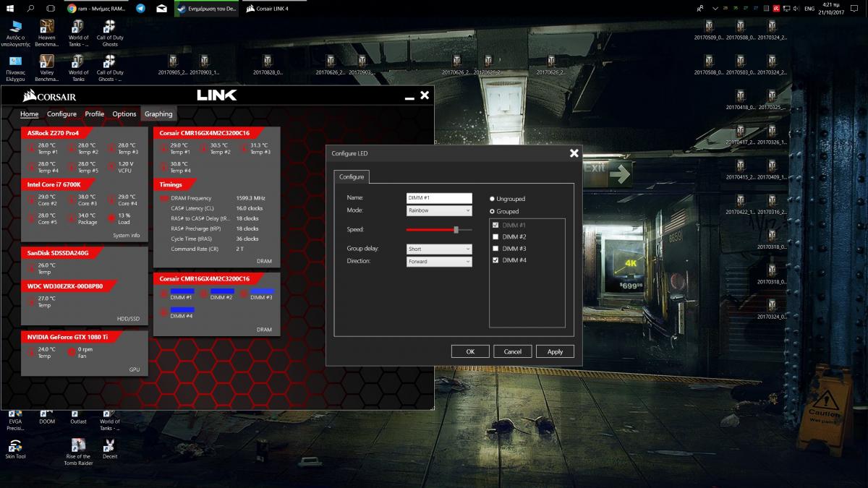Click the WDC WD30EZRX temperature icon
Screen dimensions: 868x488
point(30,301)
